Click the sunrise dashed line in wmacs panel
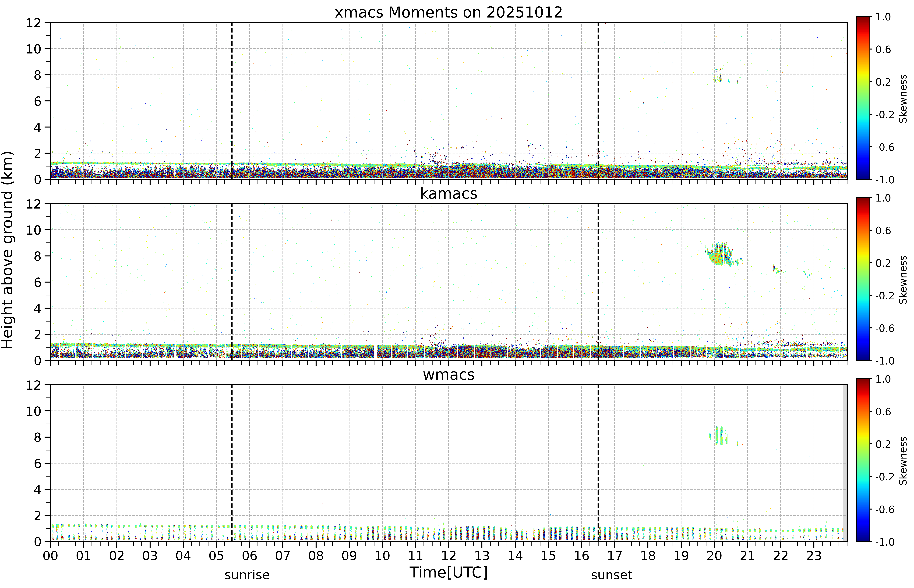 click(232, 463)
